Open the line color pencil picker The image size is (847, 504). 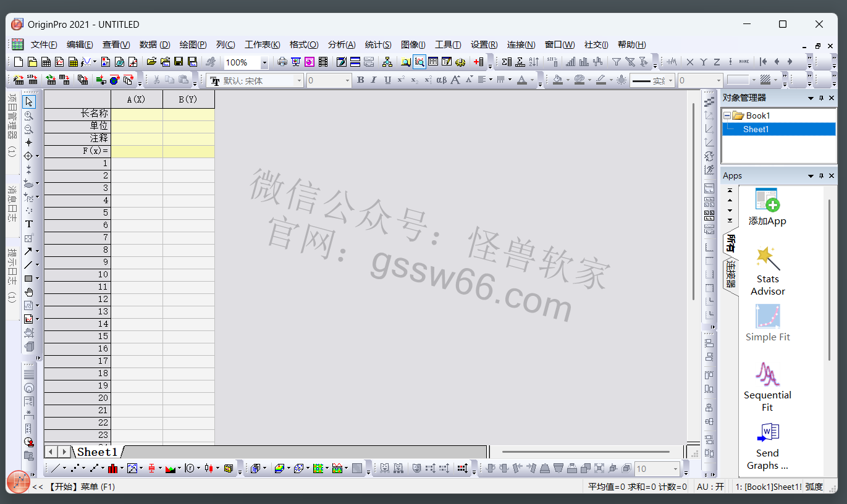[x=600, y=80]
